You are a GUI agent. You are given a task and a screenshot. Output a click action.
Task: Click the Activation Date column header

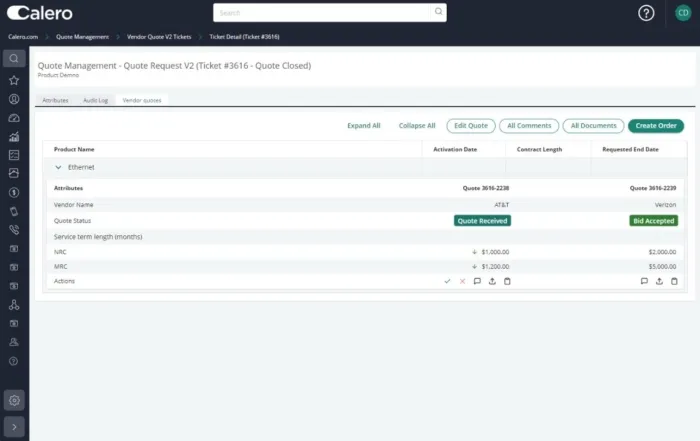tap(455, 150)
